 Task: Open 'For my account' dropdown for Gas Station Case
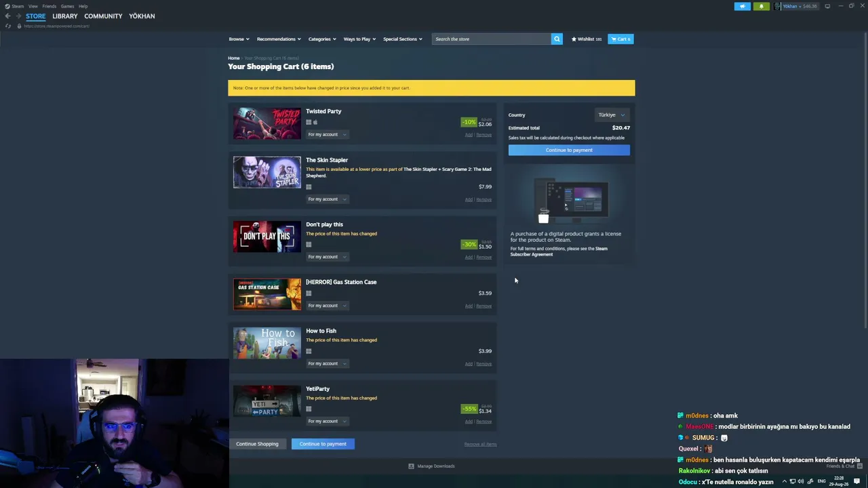click(328, 306)
